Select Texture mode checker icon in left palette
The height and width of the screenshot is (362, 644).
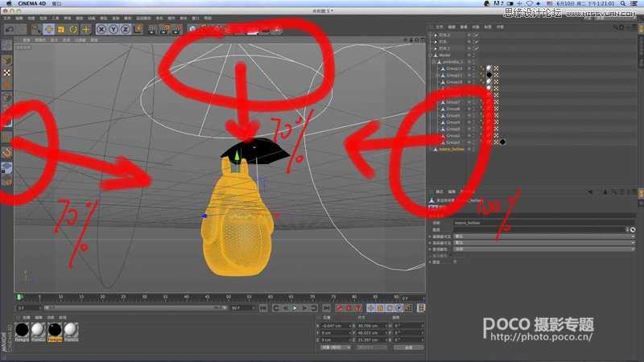[7, 72]
